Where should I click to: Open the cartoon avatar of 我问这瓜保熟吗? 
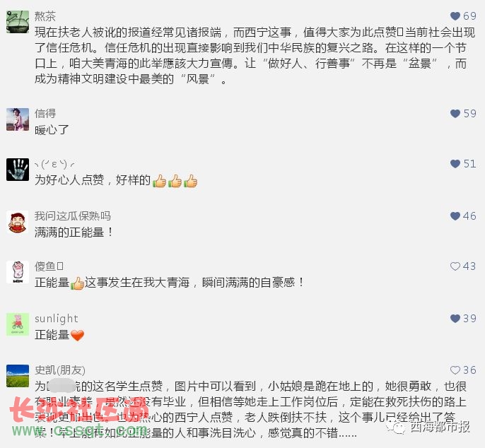[18, 222]
